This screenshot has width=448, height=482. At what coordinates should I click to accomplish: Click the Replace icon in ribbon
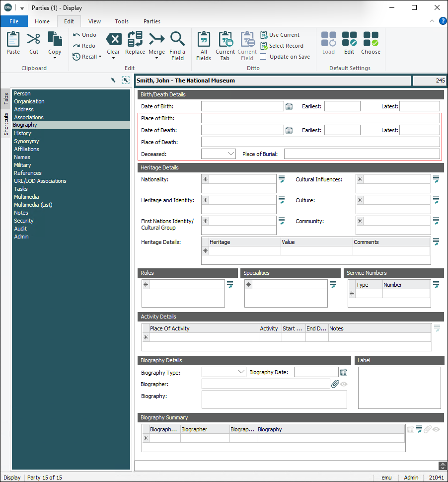(135, 39)
